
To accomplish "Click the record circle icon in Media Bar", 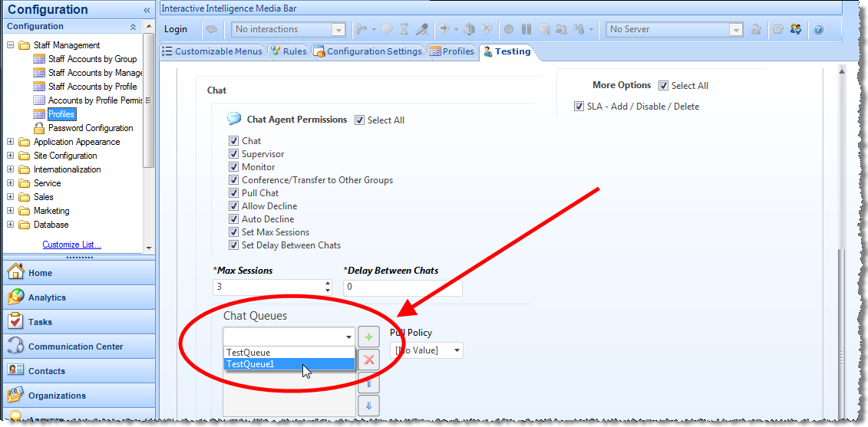I will pyautogui.click(x=509, y=30).
